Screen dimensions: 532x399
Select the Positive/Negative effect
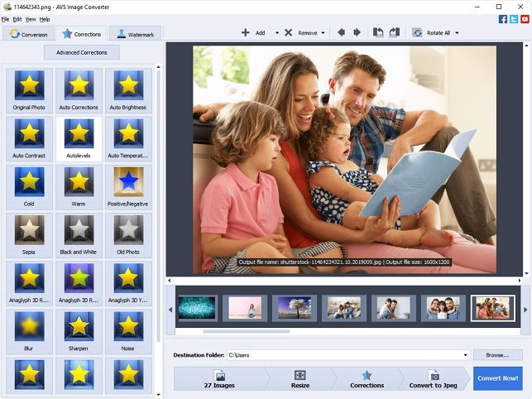click(128, 187)
